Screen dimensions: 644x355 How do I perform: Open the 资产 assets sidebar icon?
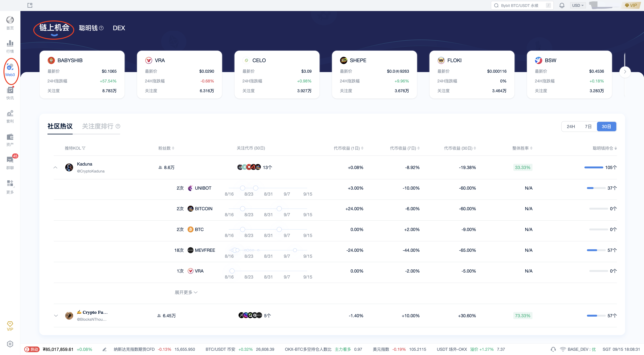click(x=10, y=140)
